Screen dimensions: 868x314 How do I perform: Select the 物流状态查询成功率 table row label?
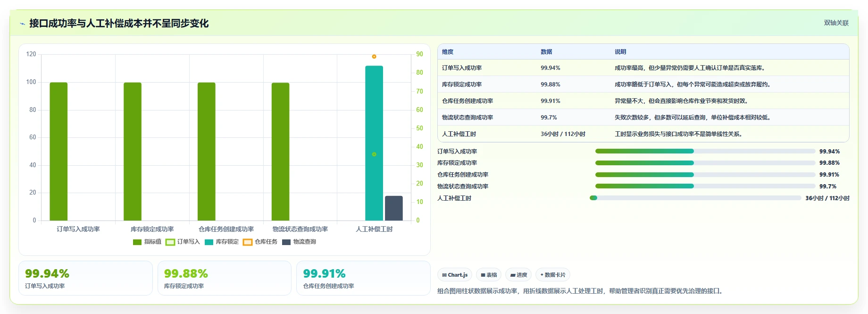pyautogui.click(x=467, y=118)
